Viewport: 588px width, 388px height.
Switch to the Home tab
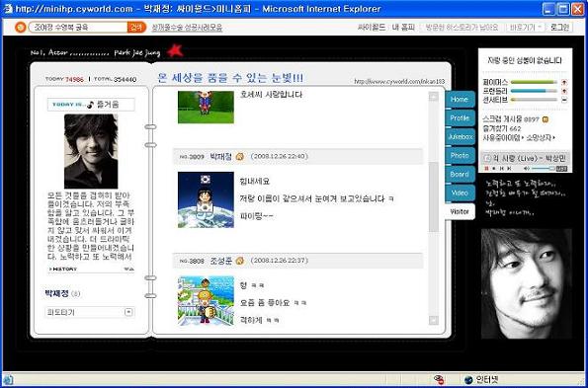[460, 100]
